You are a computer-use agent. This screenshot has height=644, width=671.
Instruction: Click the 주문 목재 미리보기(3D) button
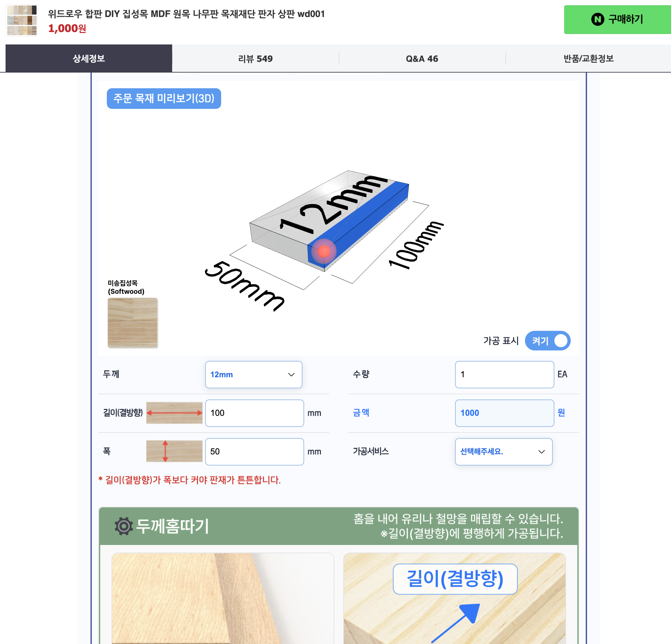click(164, 98)
